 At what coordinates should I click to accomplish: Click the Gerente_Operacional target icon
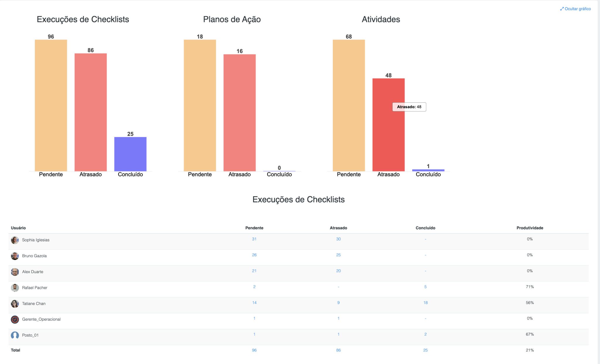pyautogui.click(x=15, y=320)
